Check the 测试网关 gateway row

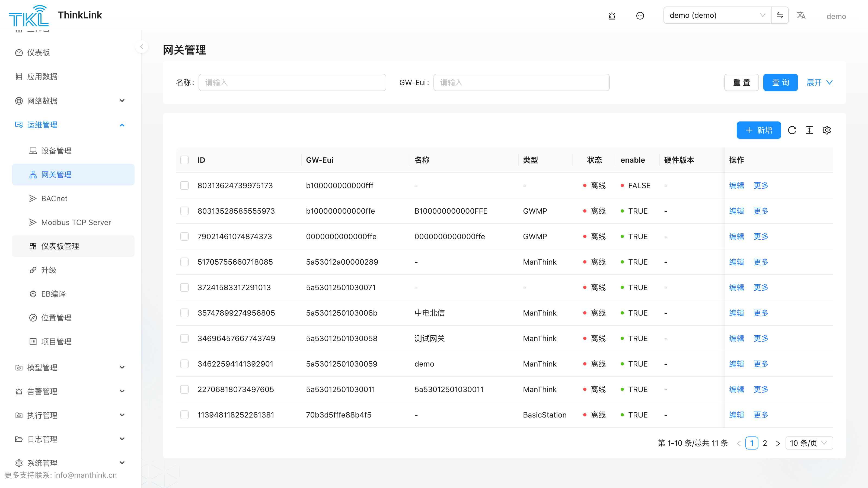[x=184, y=338]
